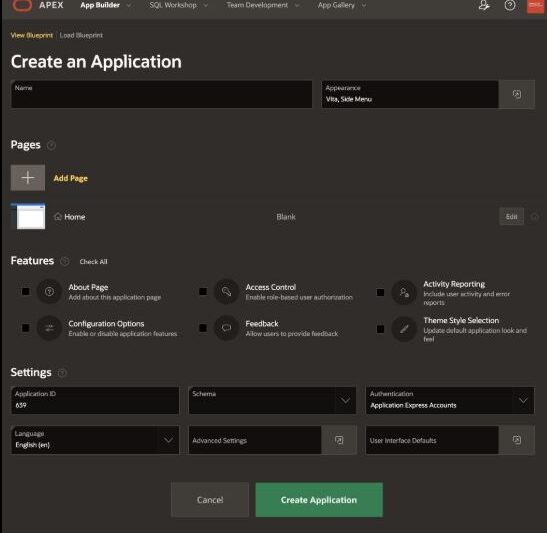Screen dimensions: 547x533
Task: Click the Create Application button
Action: pyautogui.click(x=319, y=500)
